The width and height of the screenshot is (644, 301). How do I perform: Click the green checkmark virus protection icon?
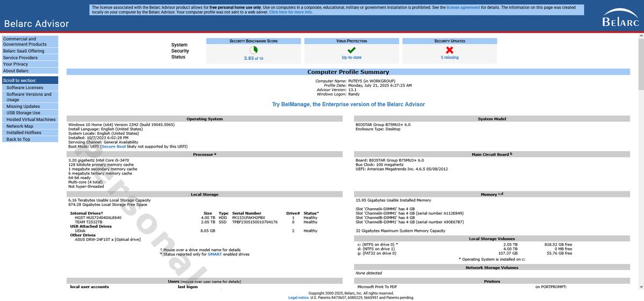click(x=352, y=50)
